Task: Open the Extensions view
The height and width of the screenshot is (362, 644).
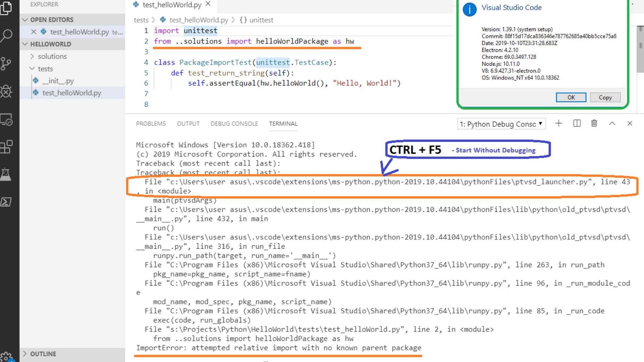Action: click(6, 147)
